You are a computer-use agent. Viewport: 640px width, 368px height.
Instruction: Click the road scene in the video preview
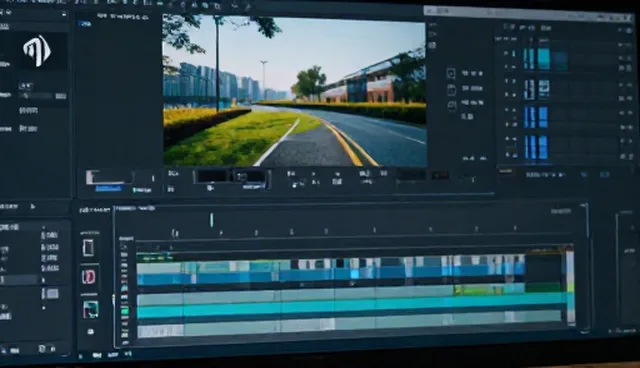294,90
